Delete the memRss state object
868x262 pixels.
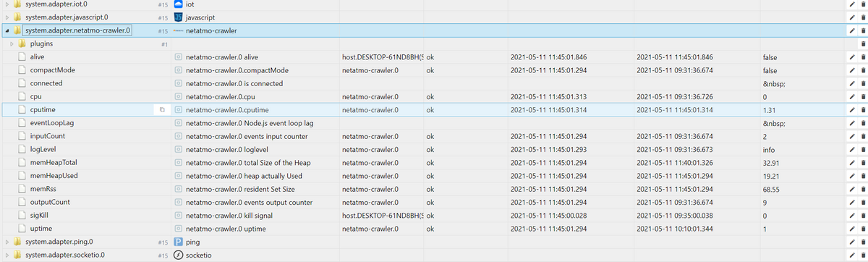(x=863, y=189)
